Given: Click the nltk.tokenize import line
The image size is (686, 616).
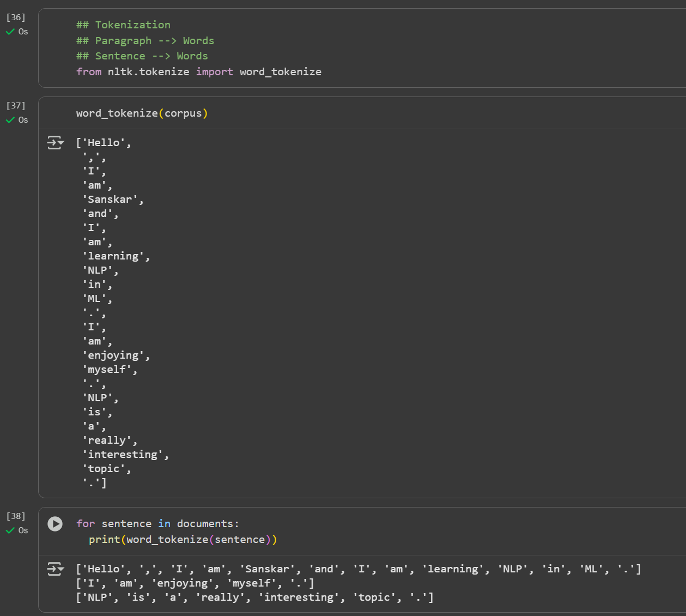Looking at the screenshot, I should pos(198,72).
